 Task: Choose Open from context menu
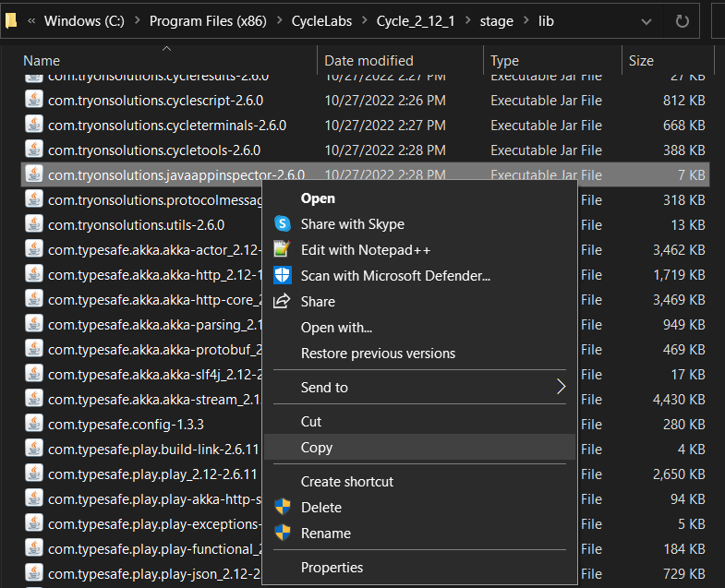[419, 198]
